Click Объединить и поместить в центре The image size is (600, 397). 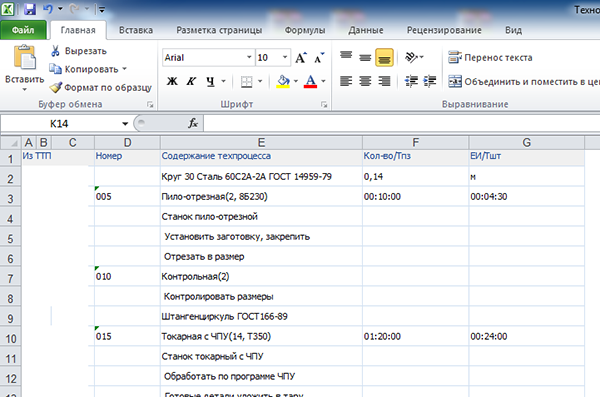(523, 82)
